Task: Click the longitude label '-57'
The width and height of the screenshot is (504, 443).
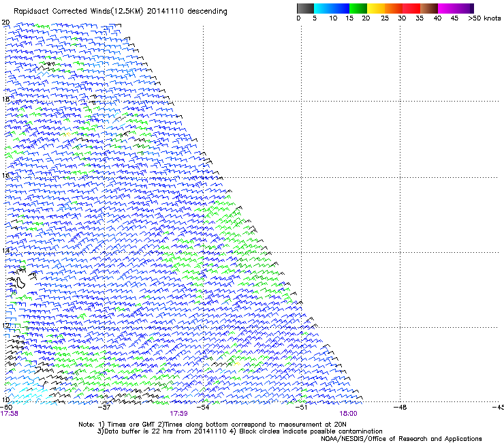Action: (104, 408)
